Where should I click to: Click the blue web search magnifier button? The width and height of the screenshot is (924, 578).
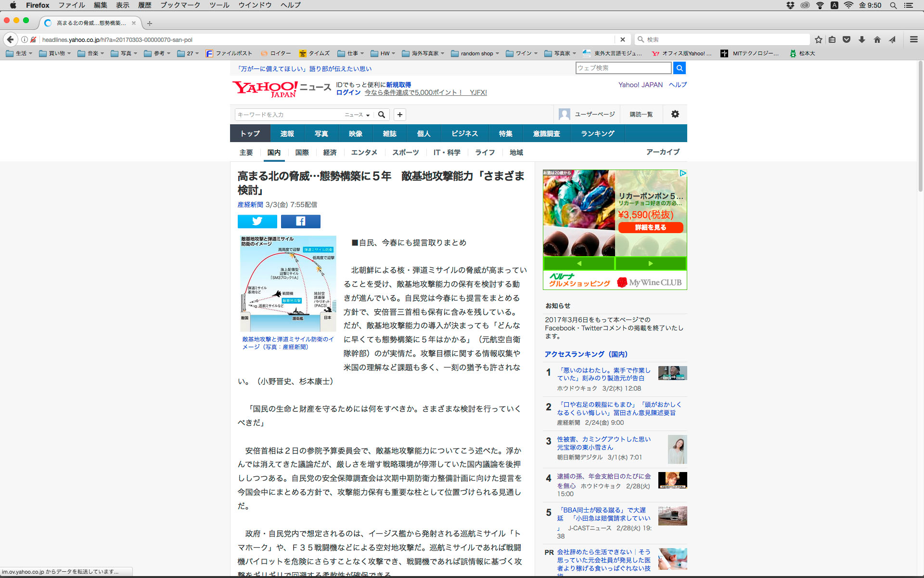(679, 68)
